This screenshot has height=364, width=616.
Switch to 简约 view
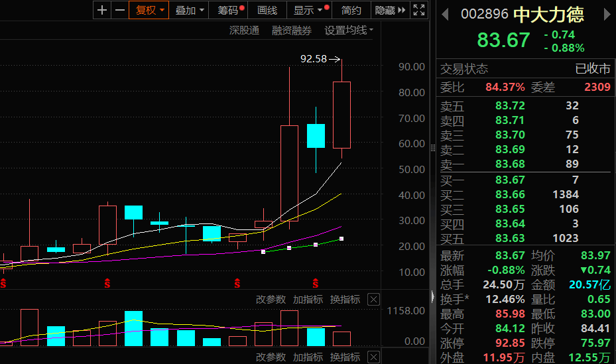(351, 10)
